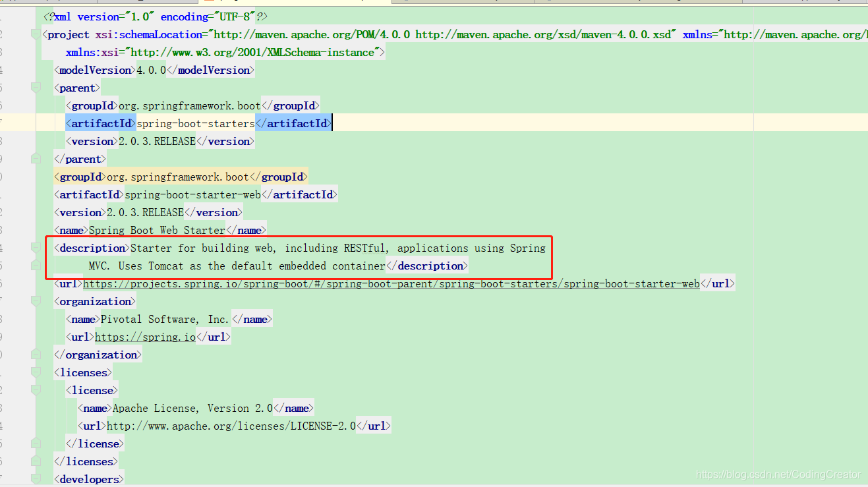Collapse fold at closing licenses tag
The width and height of the screenshot is (868, 487).
(x=36, y=461)
